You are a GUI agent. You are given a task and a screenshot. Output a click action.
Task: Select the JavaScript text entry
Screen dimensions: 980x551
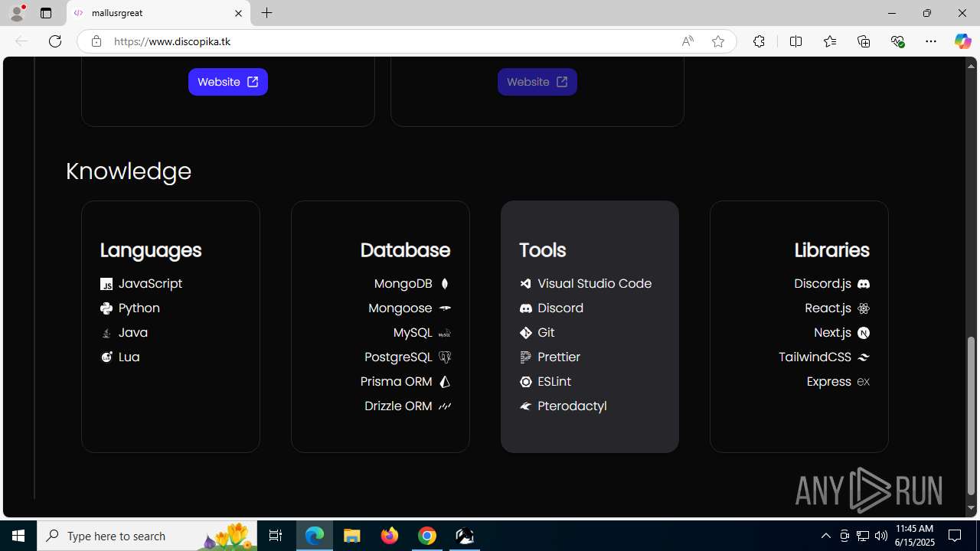pyautogui.click(x=150, y=284)
